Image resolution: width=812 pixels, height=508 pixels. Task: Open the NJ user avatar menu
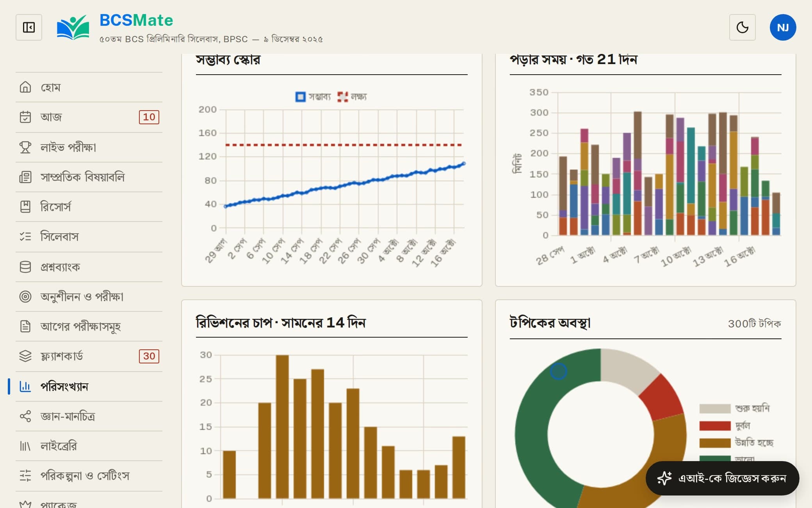click(x=783, y=27)
